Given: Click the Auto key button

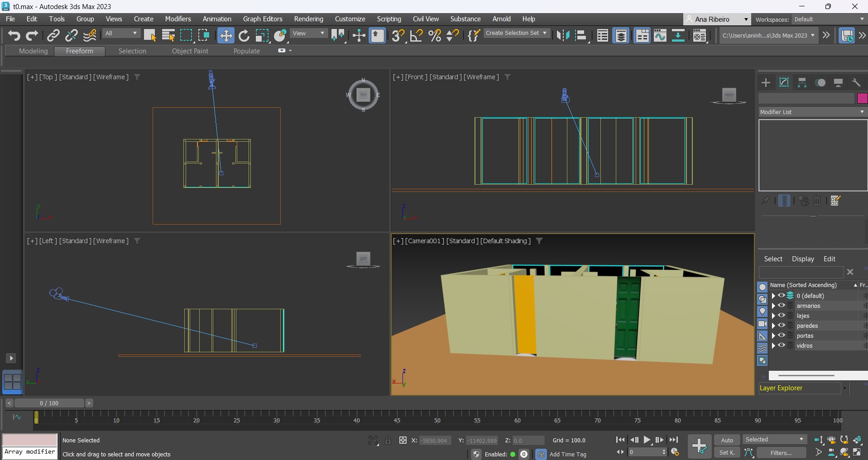Looking at the screenshot, I should (727, 440).
